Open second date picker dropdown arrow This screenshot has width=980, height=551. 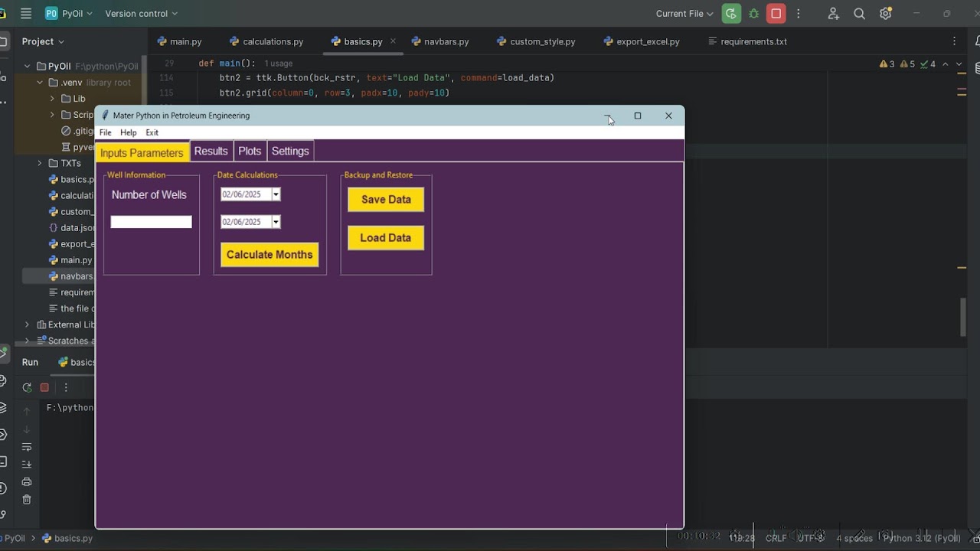tap(276, 222)
